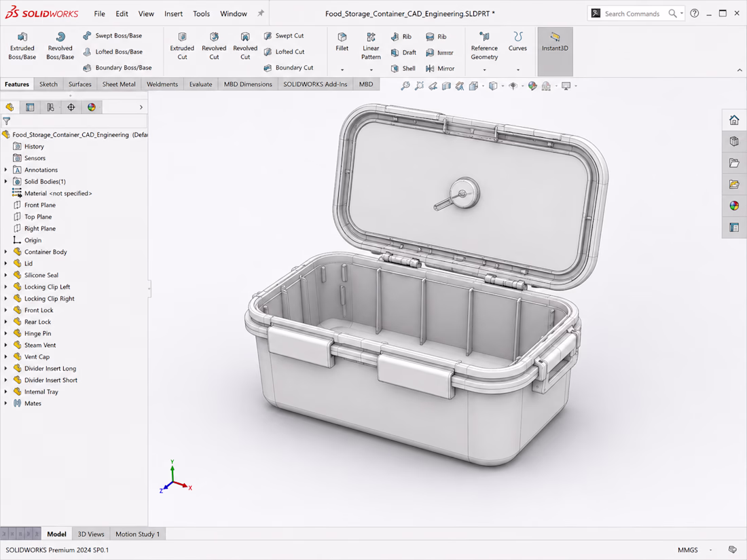Select the Draft tool
Image resolution: width=747 pixels, height=560 pixels.
coord(403,52)
